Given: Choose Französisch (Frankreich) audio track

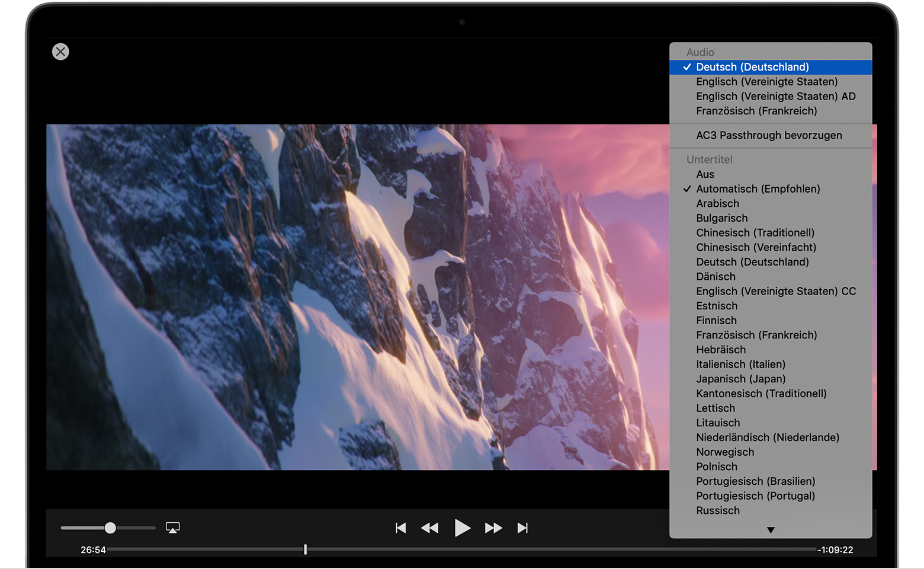Looking at the screenshot, I should (x=756, y=111).
